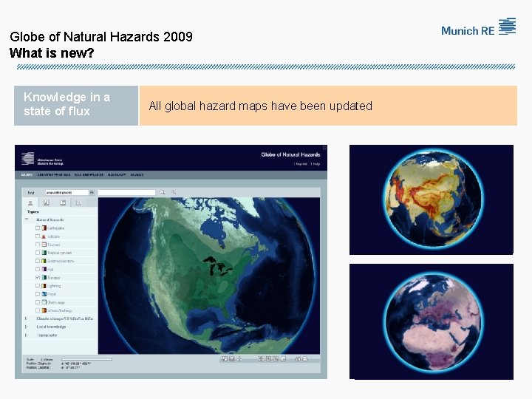Click the printer icon in the bottom map toolbar

tap(305, 358)
